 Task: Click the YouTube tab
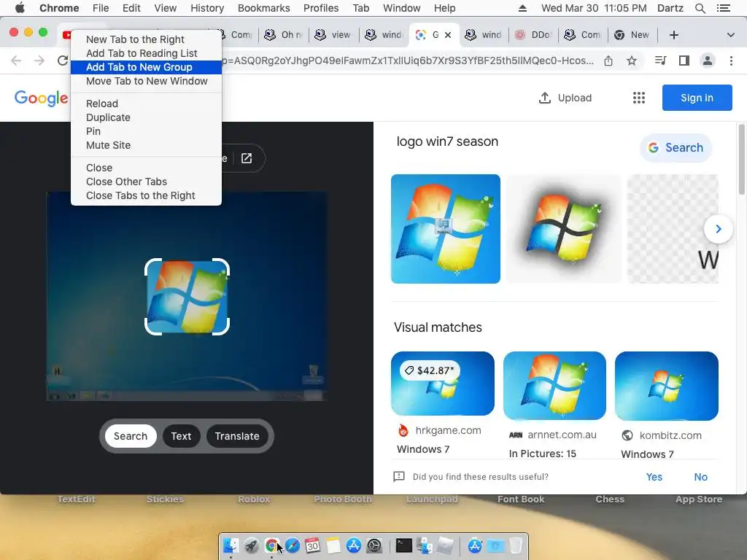[x=66, y=35]
